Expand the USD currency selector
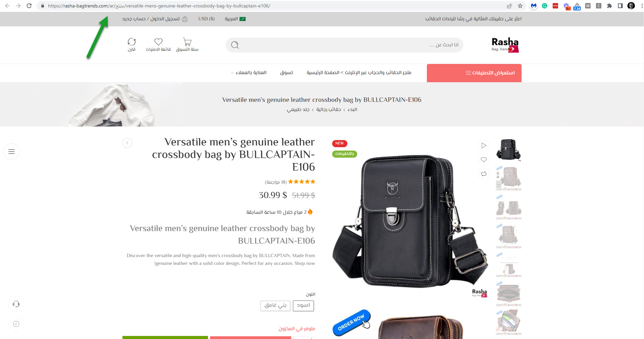 tap(206, 19)
